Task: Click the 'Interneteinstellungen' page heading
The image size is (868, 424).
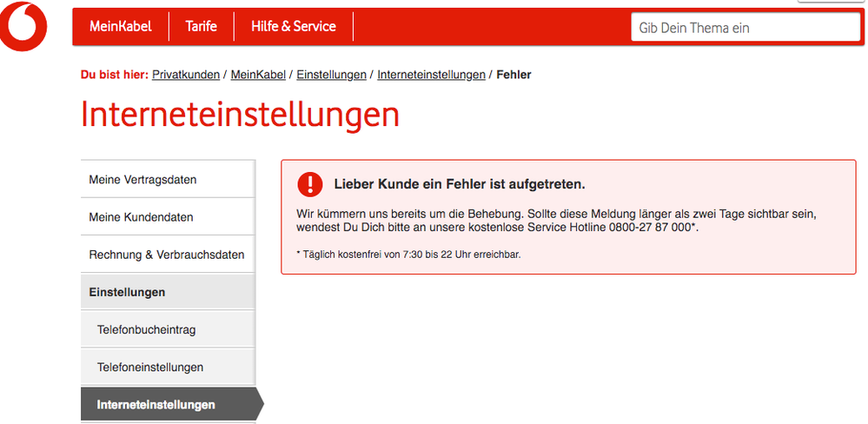Action: click(x=241, y=116)
